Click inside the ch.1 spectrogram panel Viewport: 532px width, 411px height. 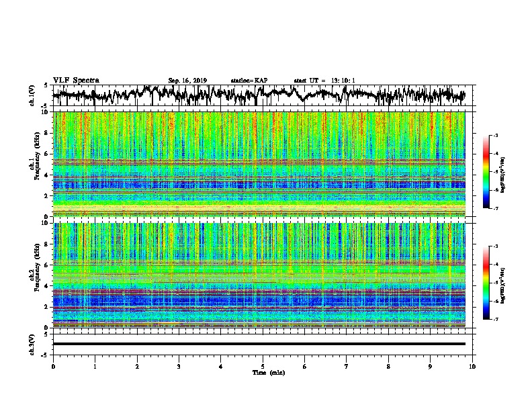pyautogui.click(x=259, y=164)
